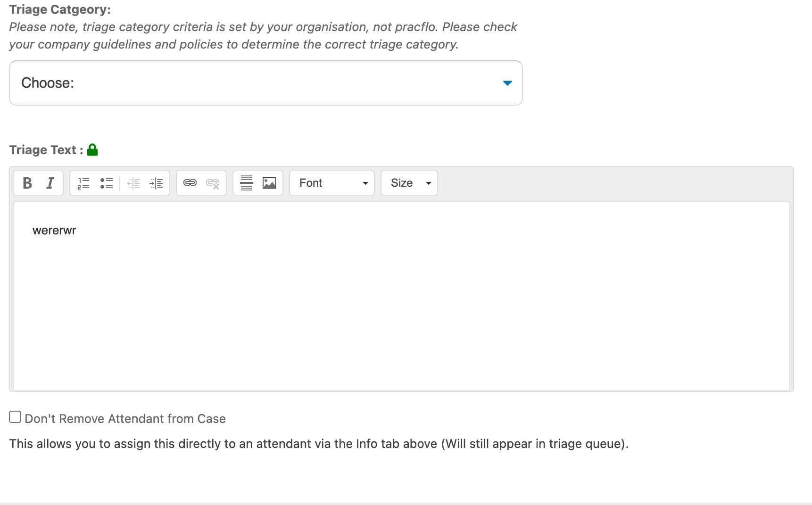This screenshot has width=812, height=505.
Task: Increase the indent level
Action: coord(156,183)
